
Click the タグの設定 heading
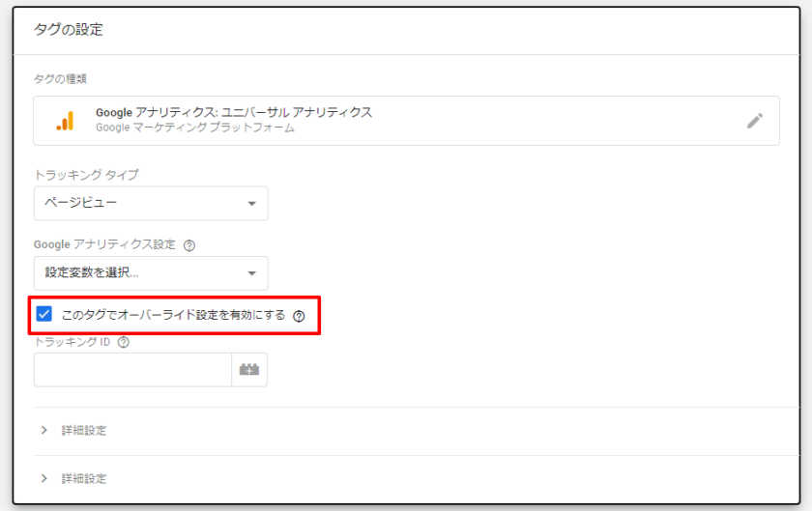pyautogui.click(x=69, y=30)
